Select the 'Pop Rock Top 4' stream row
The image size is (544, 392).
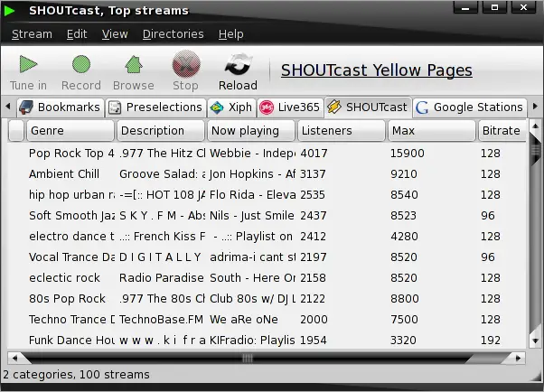(x=267, y=153)
